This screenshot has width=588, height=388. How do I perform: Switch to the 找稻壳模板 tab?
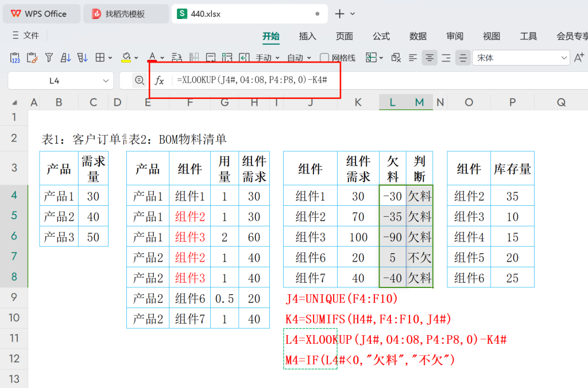tap(126, 14)
